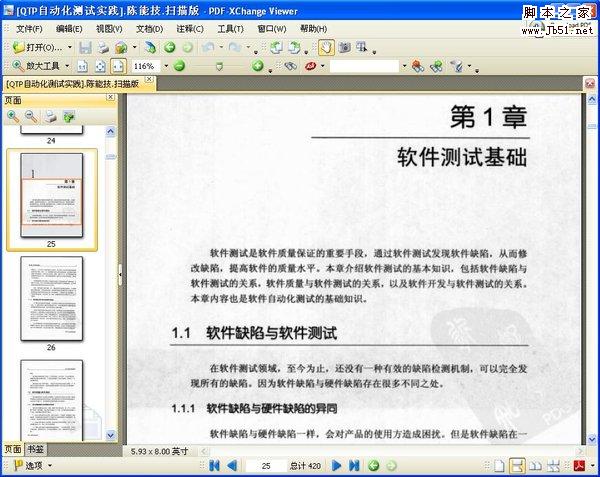Expand the undo history dropdown
600x477 pixels.
click(221, 47)
